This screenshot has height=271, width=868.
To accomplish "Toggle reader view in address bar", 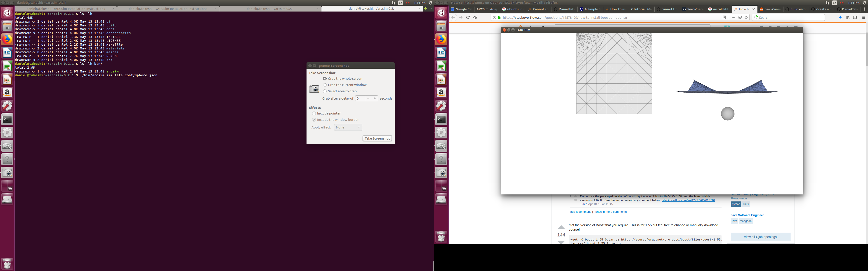I will tap(724, 18).
